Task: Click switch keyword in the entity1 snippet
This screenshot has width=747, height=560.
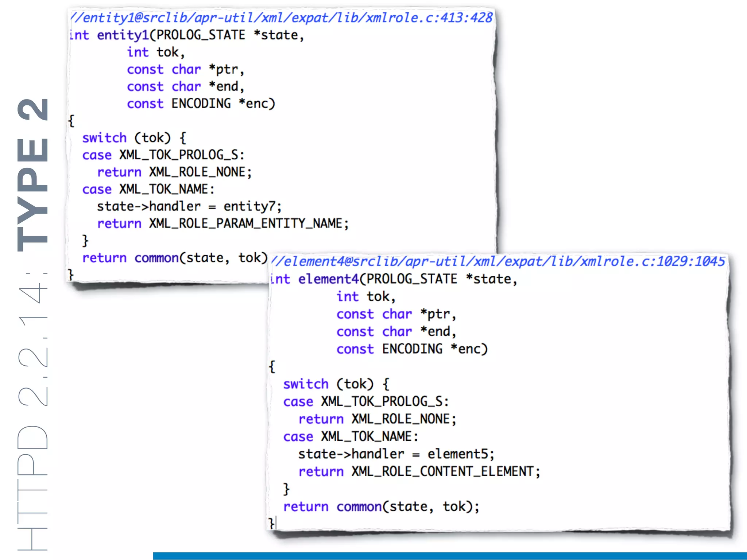Action: 104,138
